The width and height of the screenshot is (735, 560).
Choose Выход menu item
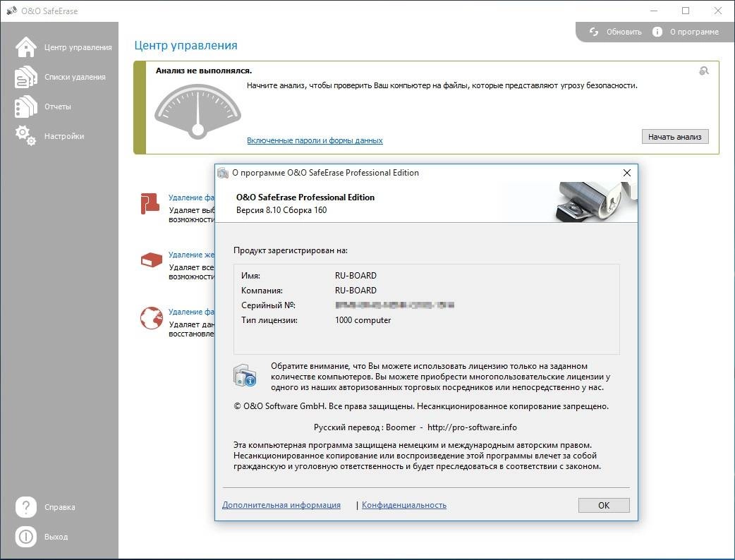tap(56, 537)
